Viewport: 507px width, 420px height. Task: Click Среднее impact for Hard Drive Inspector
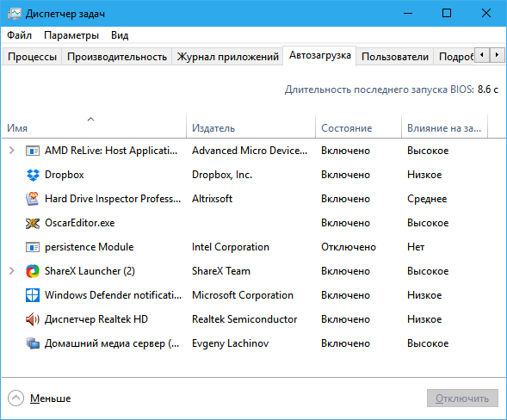[427, 199]
